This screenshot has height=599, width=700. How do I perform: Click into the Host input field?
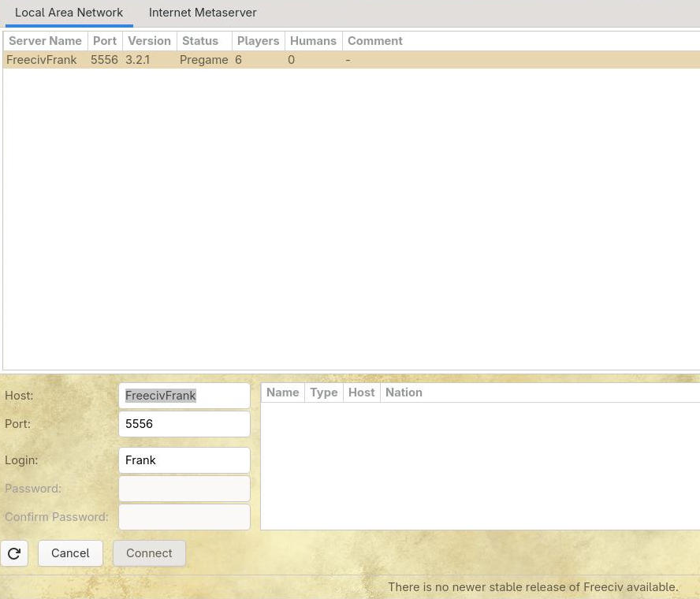click(x=184, y=396)
